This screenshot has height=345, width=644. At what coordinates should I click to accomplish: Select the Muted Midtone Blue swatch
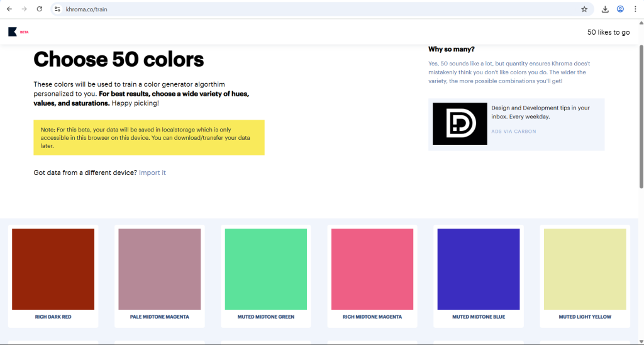pyautogui.click(x=479, y=269)
